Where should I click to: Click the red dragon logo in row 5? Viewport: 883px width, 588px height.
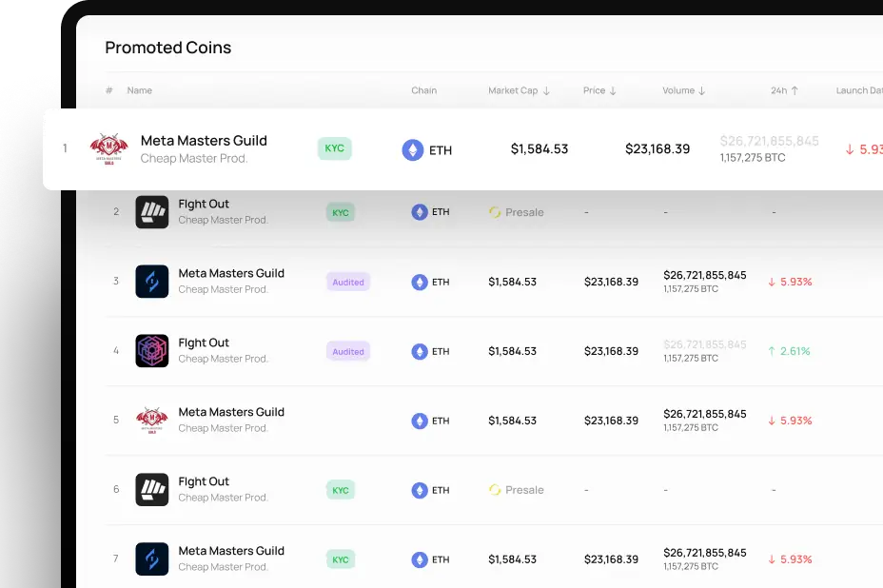pos(152,421)
